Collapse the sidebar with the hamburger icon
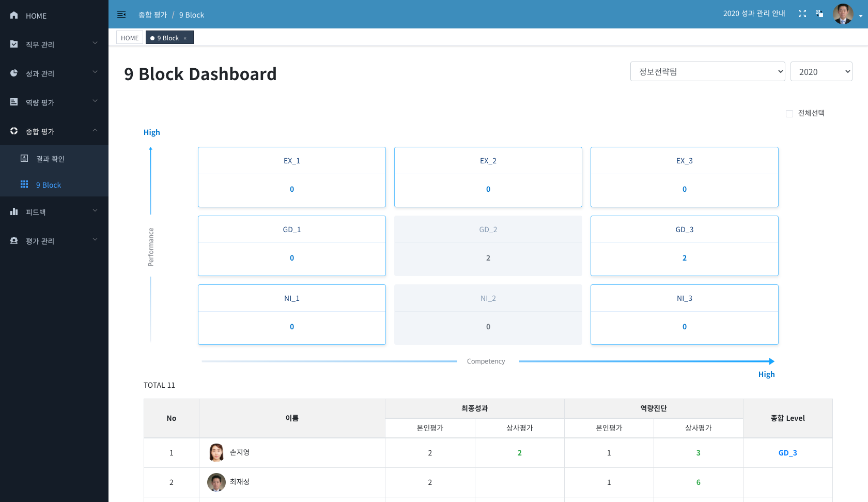The width and height of the screenshot is (868, 502). click(x=121, y=14)
